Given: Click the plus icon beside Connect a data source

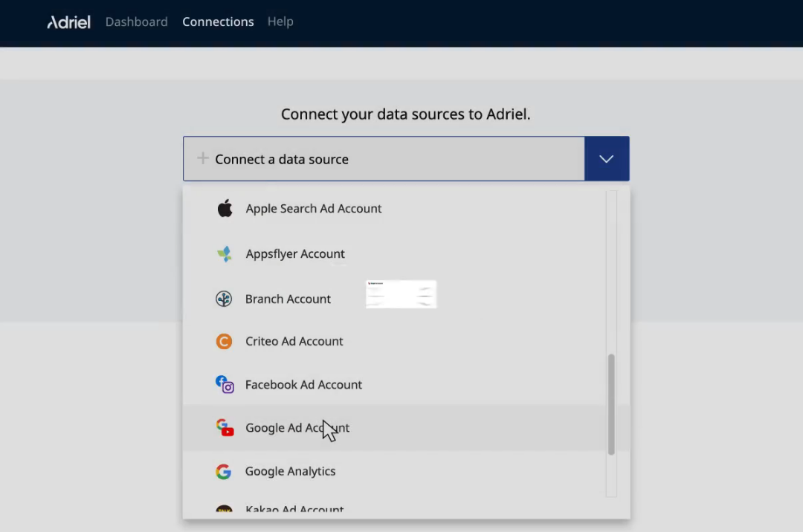Looking at the screenshot, I should (x=202, y=158).
